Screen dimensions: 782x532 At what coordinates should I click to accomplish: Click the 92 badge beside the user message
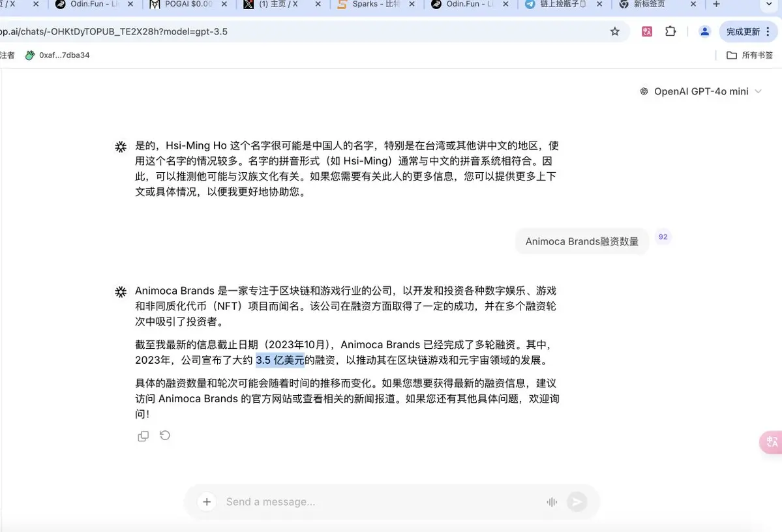pos(663,237)
